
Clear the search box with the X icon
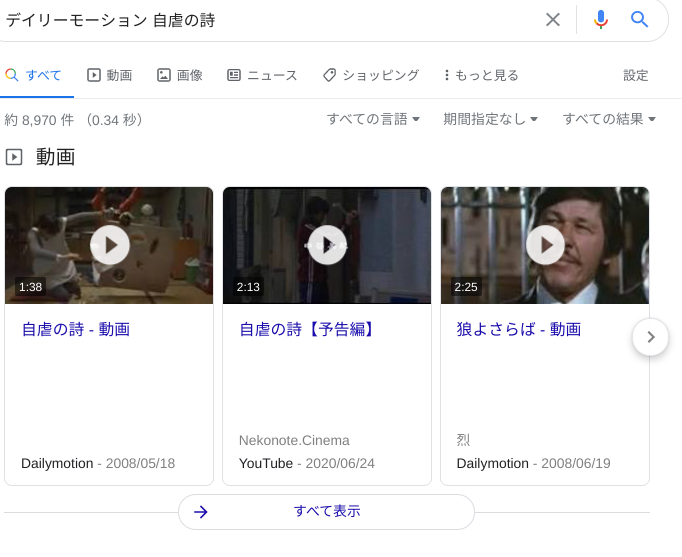coord(553,20)
